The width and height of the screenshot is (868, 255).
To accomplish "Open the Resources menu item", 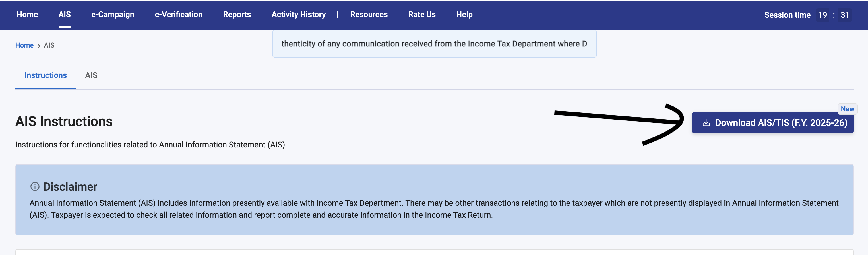I will [369, 15].
